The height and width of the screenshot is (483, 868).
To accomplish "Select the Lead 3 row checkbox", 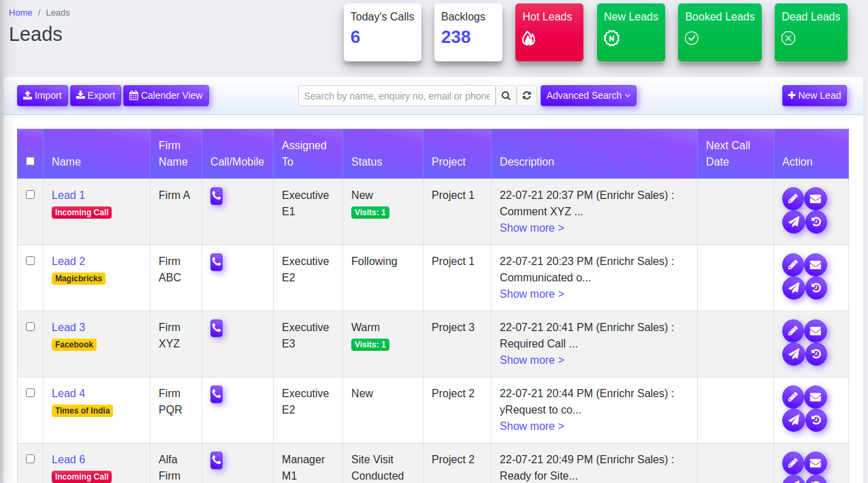I will click(x=30, y=327).
